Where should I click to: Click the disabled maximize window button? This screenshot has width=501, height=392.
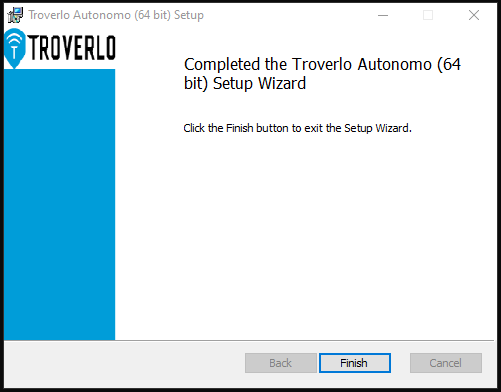coord(428,15)
